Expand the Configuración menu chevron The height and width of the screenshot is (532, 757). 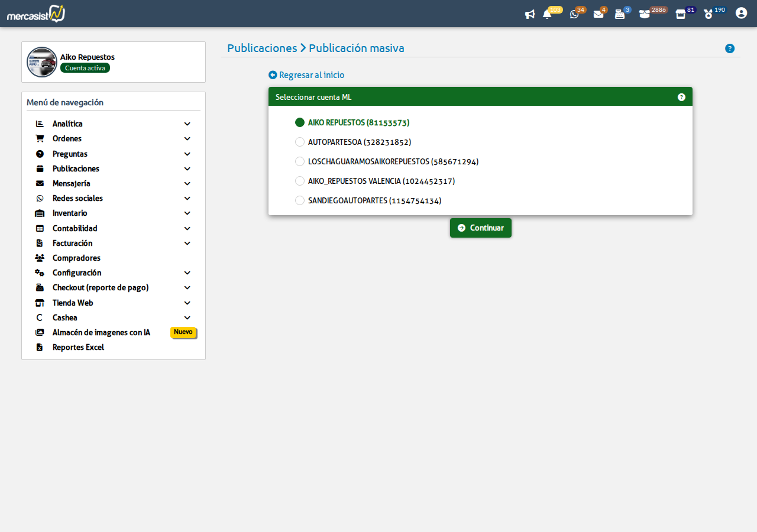(187, 273)
